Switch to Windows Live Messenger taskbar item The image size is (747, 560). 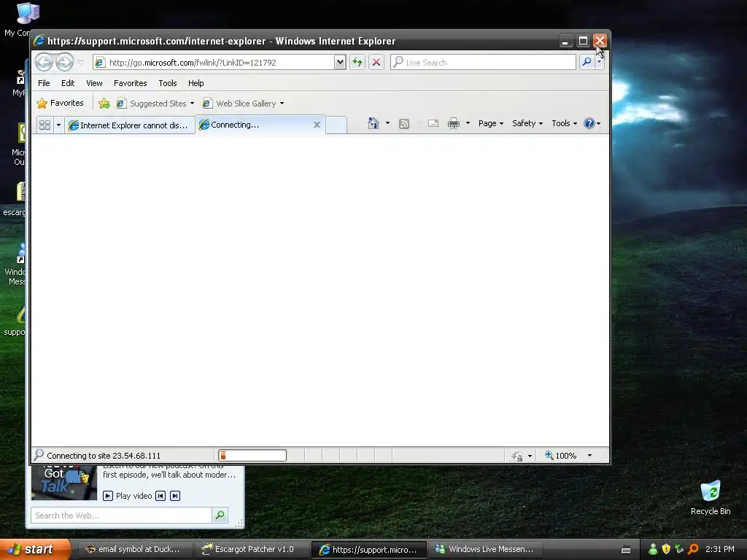tap(485, 550)
